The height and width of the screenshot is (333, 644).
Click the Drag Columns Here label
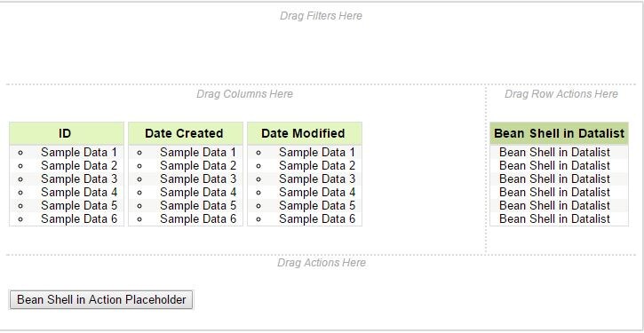tap(245, 94)
